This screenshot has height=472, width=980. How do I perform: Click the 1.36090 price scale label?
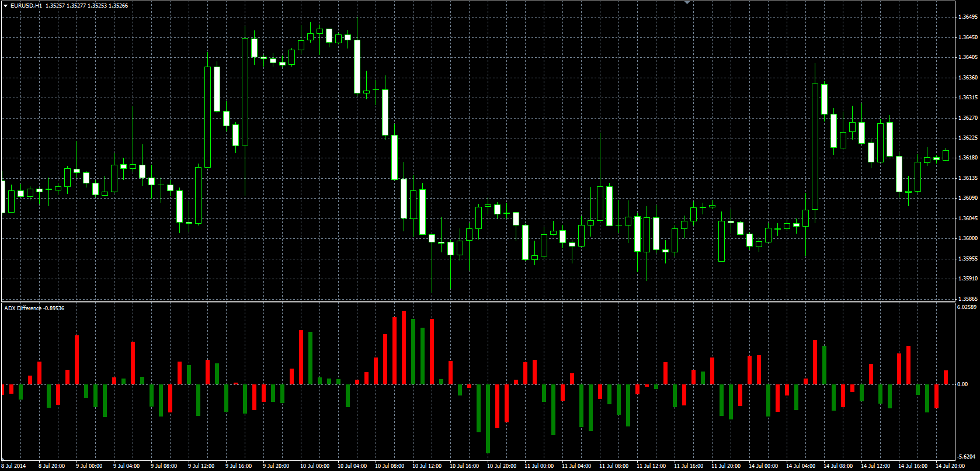(968, 198)
